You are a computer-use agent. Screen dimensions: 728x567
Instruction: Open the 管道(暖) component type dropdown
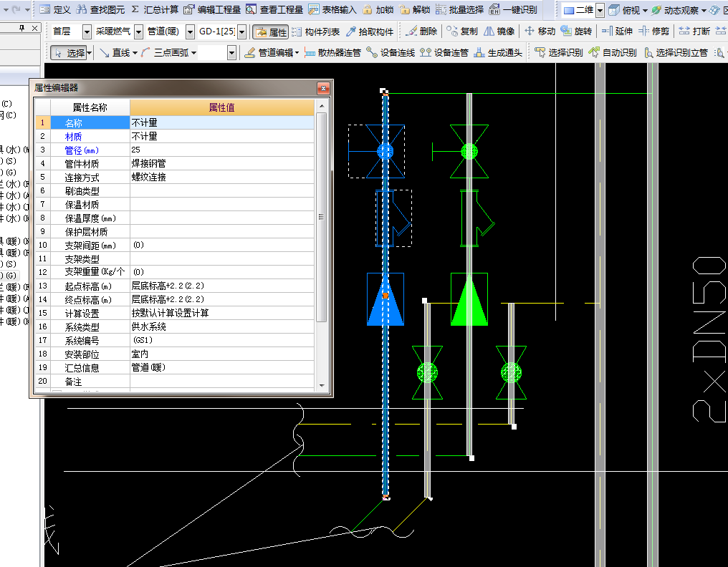[190, 32]
